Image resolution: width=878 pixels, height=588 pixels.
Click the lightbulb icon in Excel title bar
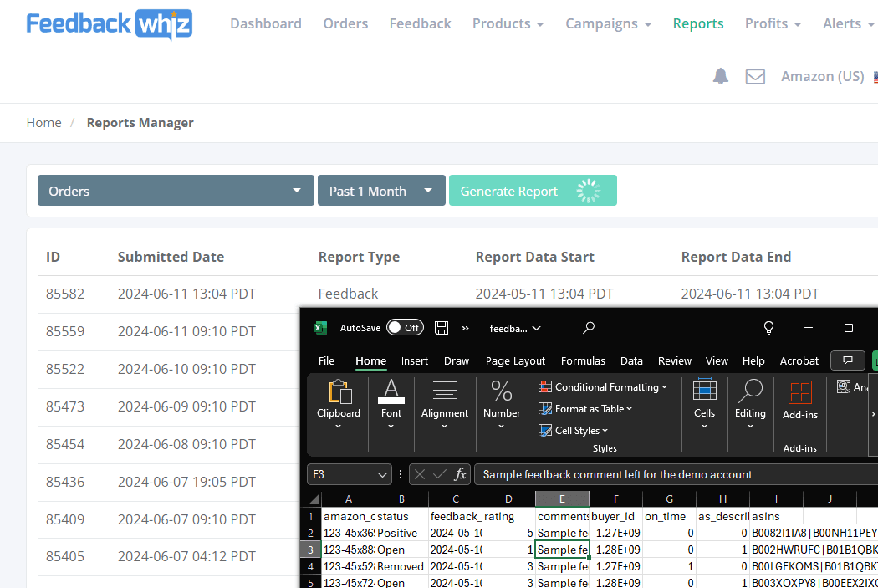click(x=768, y=328)
